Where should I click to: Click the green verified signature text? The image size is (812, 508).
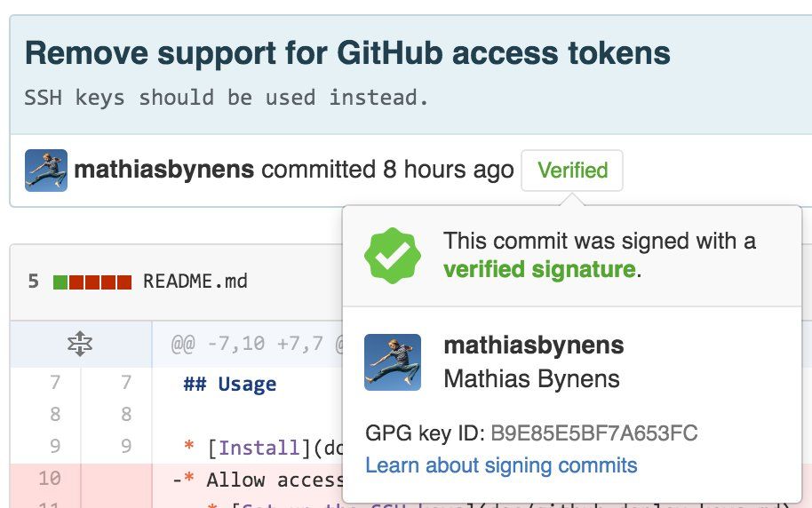point(539,269)
